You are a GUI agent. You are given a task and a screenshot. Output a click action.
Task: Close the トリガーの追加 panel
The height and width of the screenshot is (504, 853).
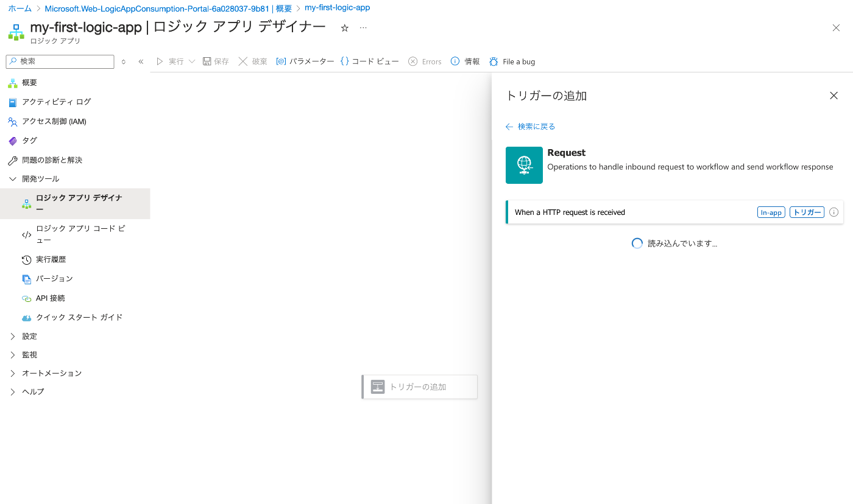[834, 96]
